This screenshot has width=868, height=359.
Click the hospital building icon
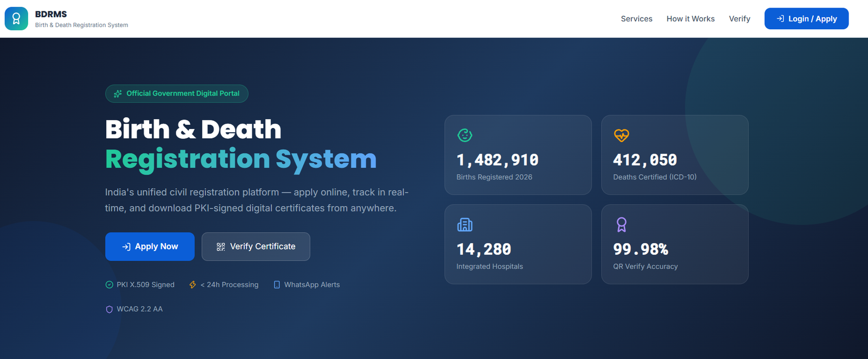tap(465, 225)
